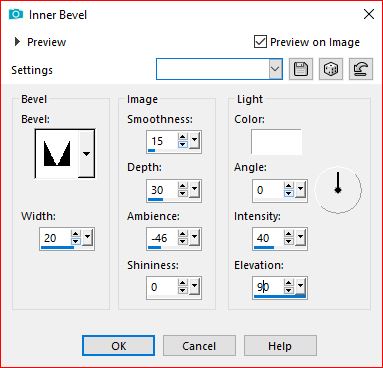This screenshot has width=383, height=368.
Task: Decrease Ambience with the down arrow
Action: [x=183, y=242]
